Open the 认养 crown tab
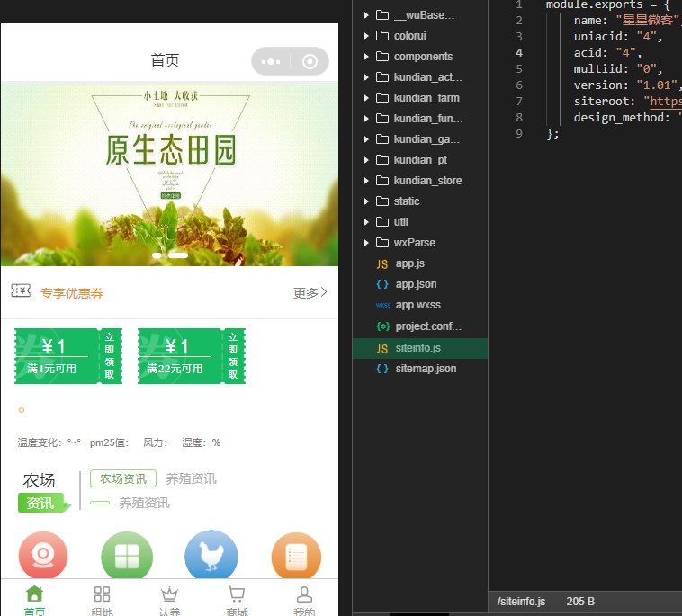 (169, 600)
